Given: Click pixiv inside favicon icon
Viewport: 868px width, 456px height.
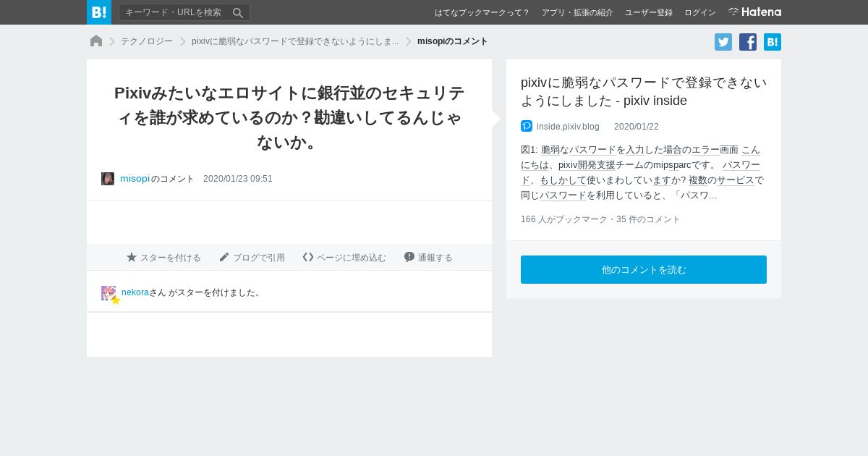Looking at the screenshot, I should pos(527,126).
